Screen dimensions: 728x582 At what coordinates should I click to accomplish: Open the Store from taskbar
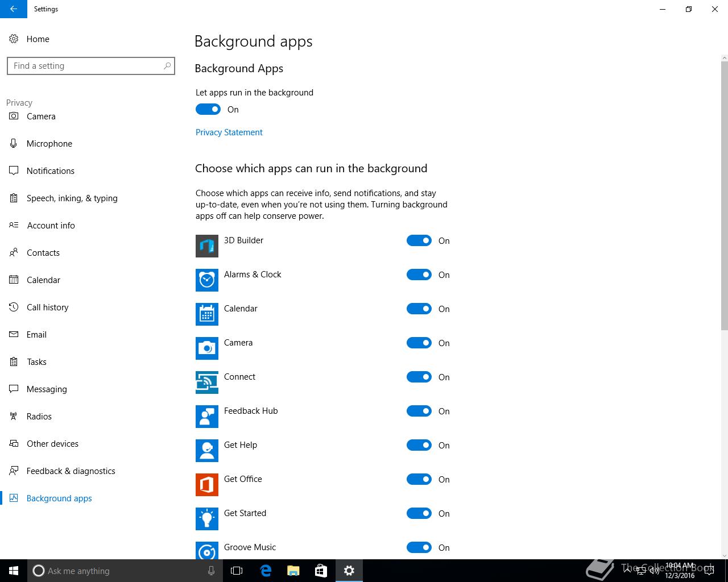pyautogui.click(x=321, y=571)
